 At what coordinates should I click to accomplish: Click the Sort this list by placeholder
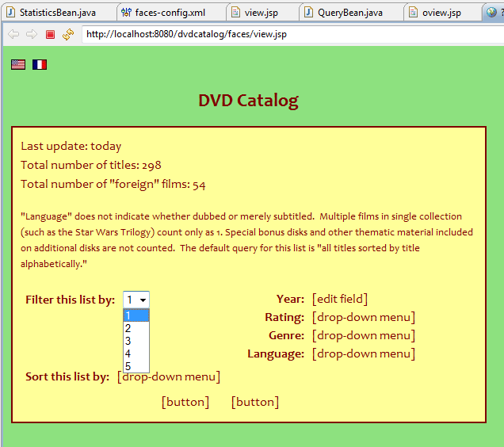169,376
